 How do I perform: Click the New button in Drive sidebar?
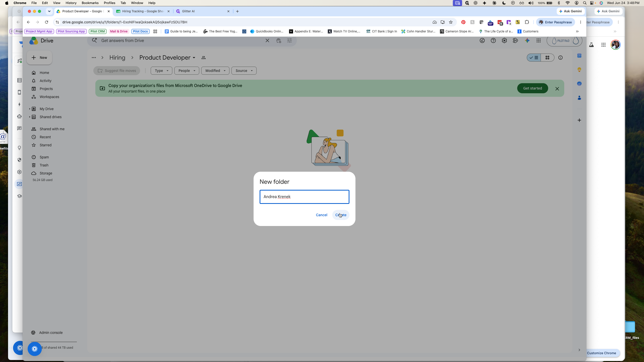click(x=39, y=58)
